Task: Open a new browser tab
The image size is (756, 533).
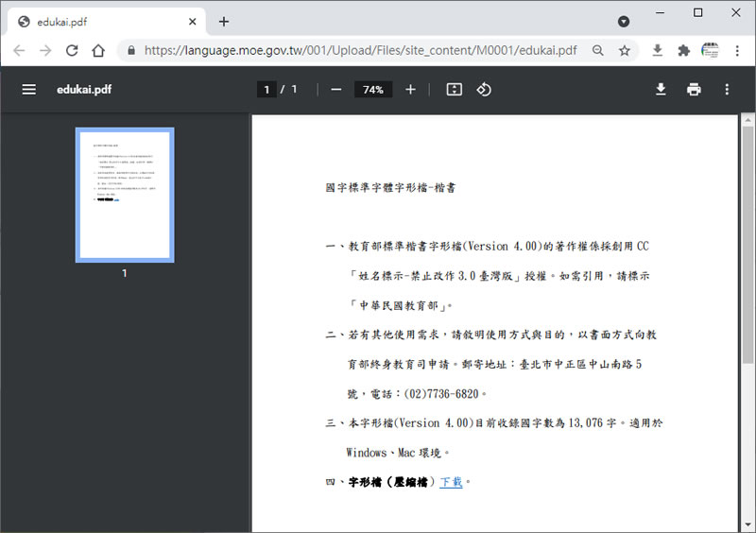Action: [224, 22]
